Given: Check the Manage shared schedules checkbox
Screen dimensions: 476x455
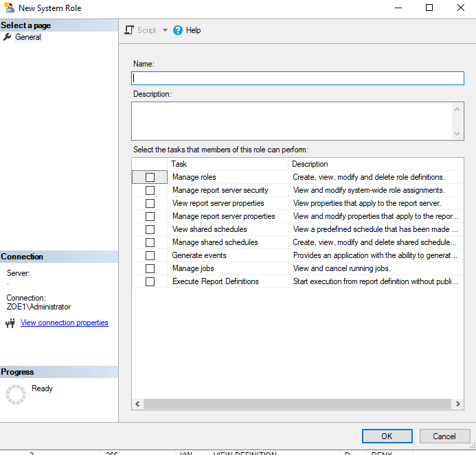Looking at the screenshot, I should click(x=150, y=243).
